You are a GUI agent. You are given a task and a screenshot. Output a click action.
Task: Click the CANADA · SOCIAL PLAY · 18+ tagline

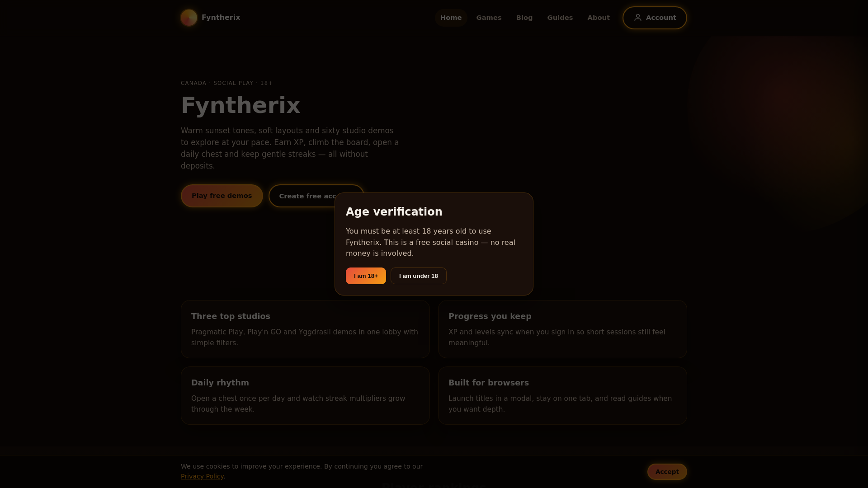(226, 83)
